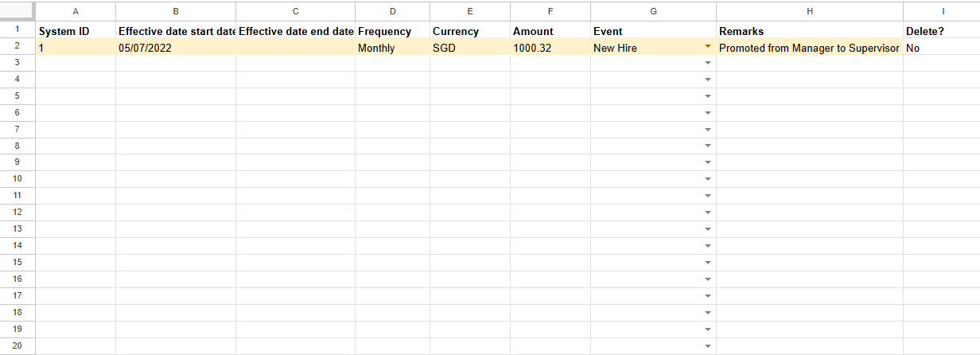980x355 pixels.
Task: Select row 1 header number
Action: tap(17, 29)
